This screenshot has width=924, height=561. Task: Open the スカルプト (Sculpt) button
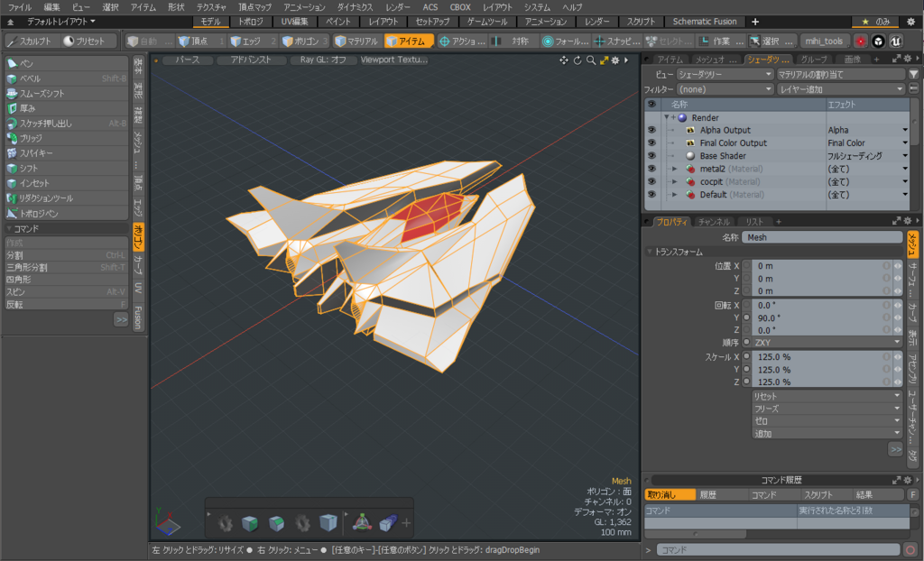click(31, 41)
